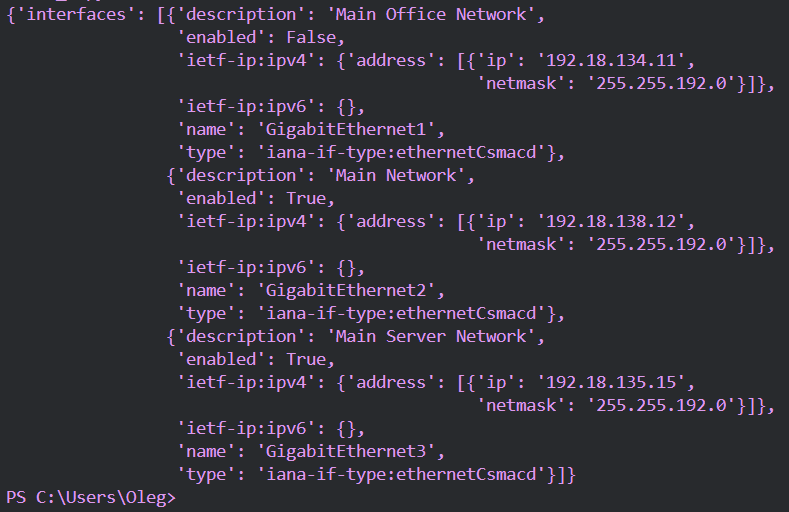Click the 'Main Network' description text
This screenshot has height=512, width=789.
[x=396, y=176]
